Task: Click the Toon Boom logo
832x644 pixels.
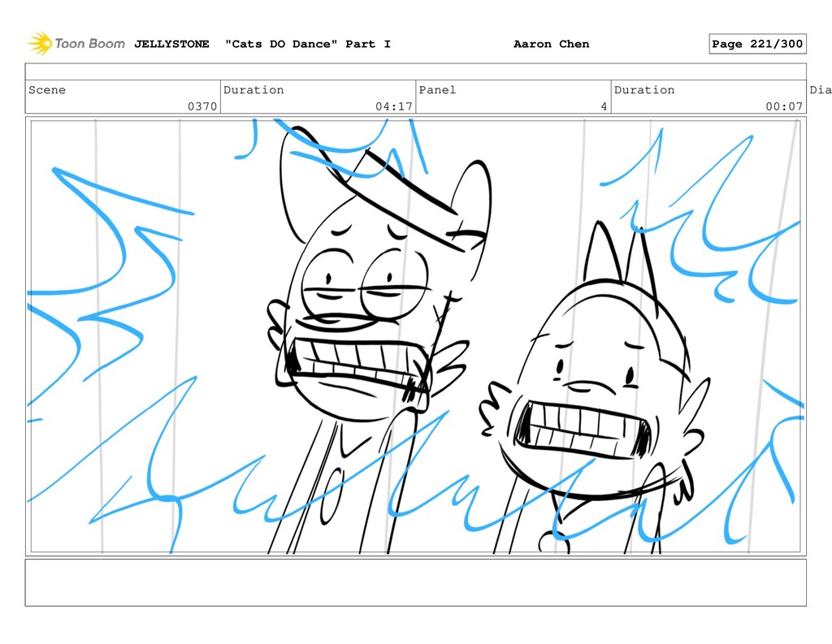Action: coord(76,44)
